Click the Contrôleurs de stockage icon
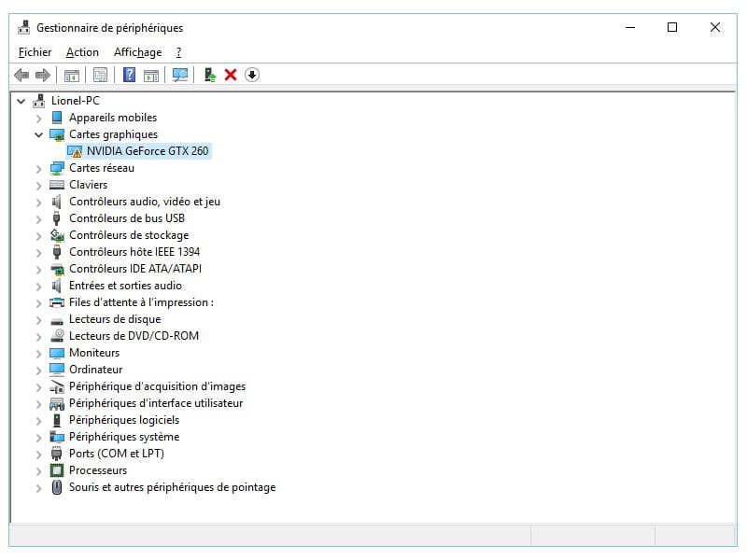This screenshot has height=560, width=747. pyautogui.click(x=57, y=235)
